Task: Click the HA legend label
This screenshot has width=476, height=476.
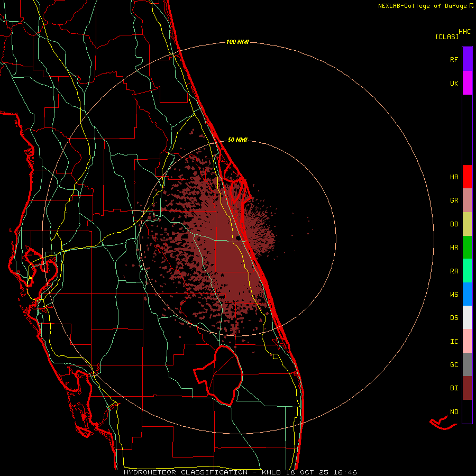Action: pyautogui.click(x=454, y=177)
